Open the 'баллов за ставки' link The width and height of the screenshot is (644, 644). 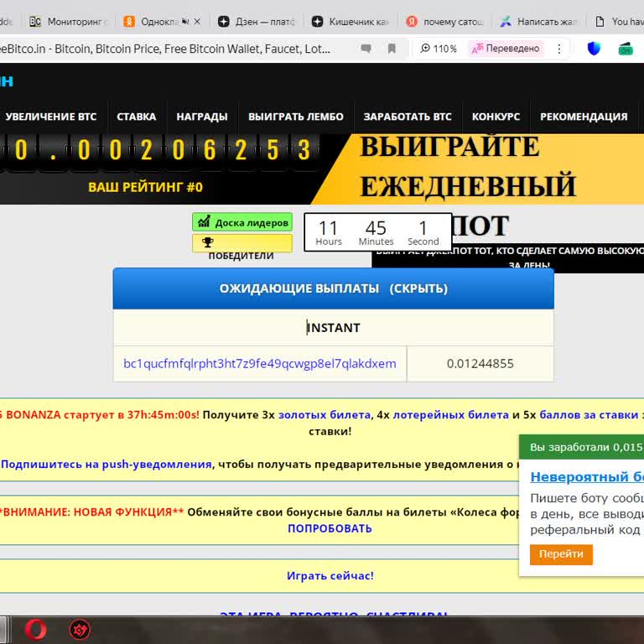tap(589, 415)
